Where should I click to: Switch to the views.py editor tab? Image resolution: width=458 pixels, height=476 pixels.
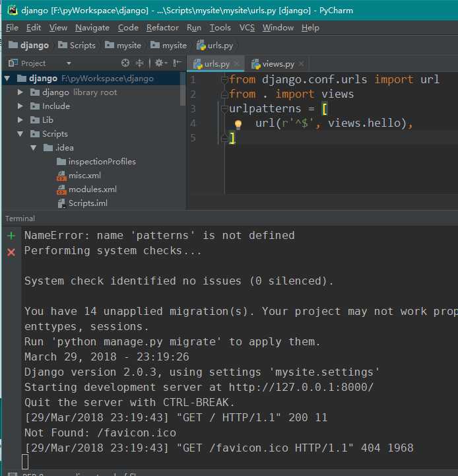(x=278, y=64)
